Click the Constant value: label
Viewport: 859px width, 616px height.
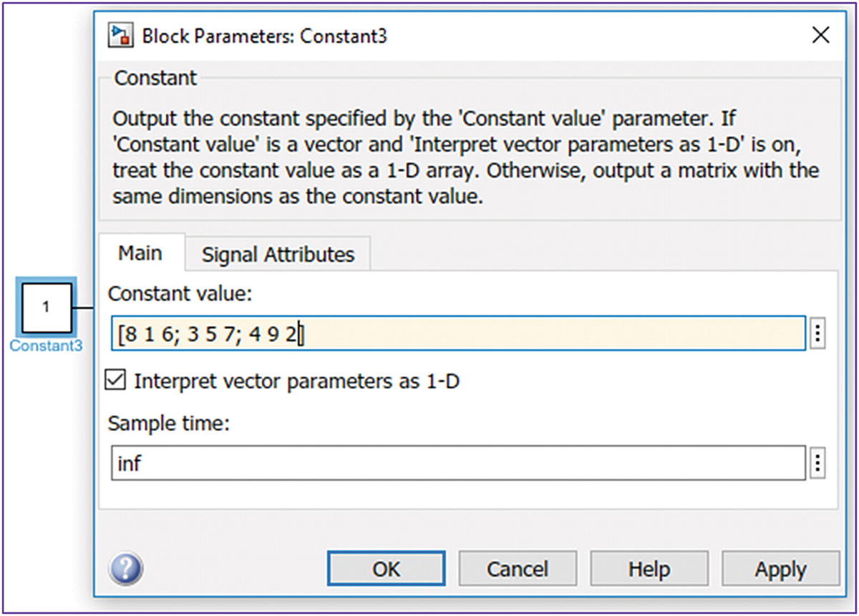[x=180, y=293]
